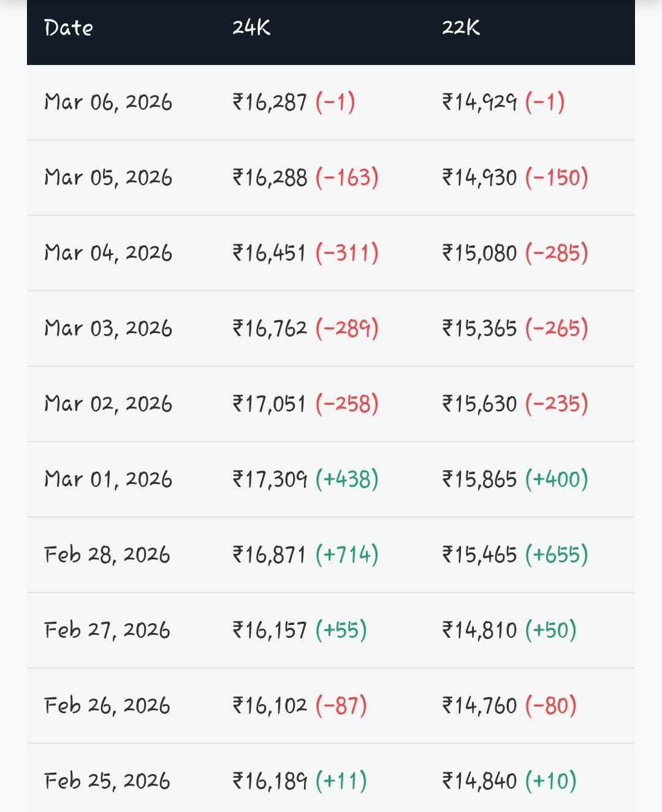The width and height of the screenshot is (662, 812).
Task: Click the Date column header
Action: coord(69,28)
